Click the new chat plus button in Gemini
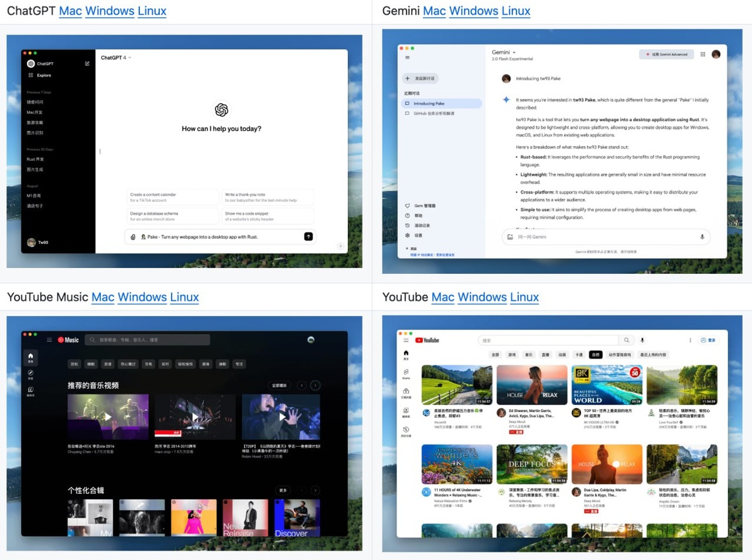Viewport: 752px width, 560px height. click(420, 79)
